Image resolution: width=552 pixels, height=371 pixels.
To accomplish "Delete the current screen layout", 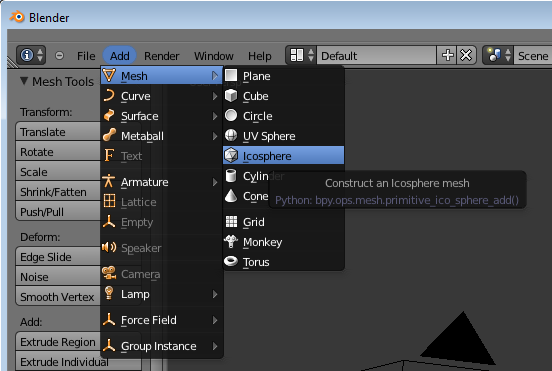I will click(466, 55).
